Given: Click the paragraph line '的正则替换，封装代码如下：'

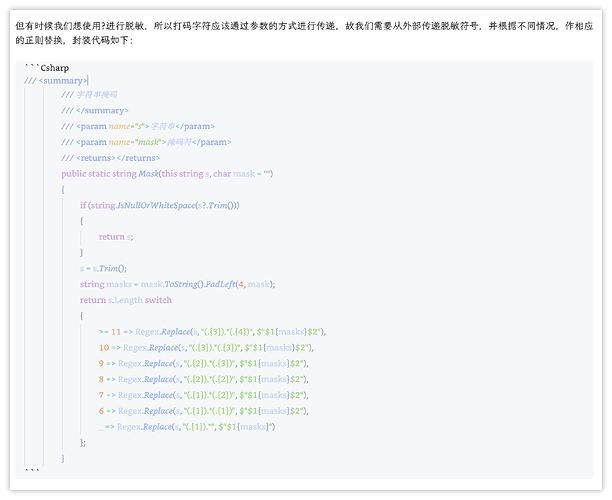Looking at the screenshot, I should (74, 40).
